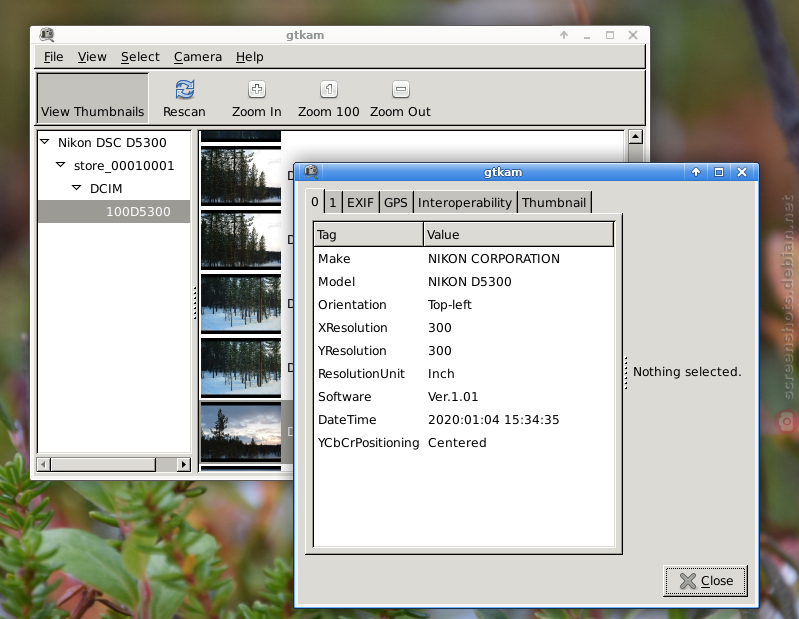Open the Camera menu
Screen dimensions: 799x619
point(198,57)
